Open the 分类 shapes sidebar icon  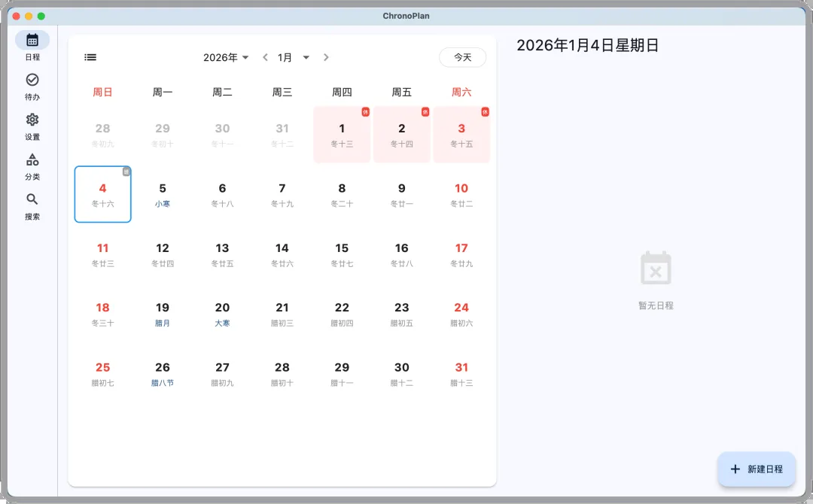coord(32,160)
